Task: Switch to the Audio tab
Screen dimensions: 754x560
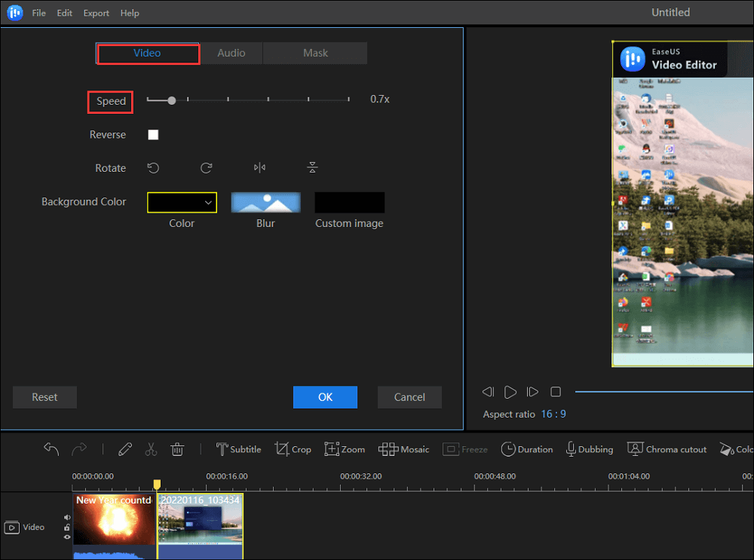Action: 231,54
